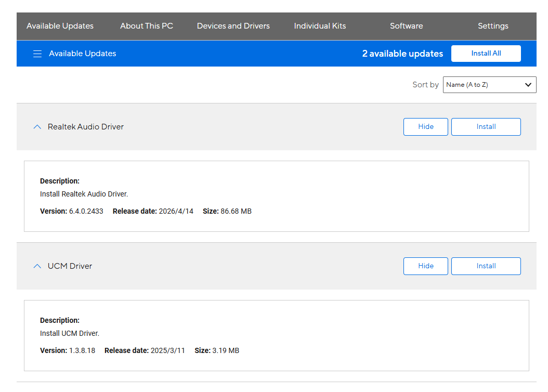Viewport: 548px width, 392px height.
Task: Click the '2 available updates' text
Action: 402,54
